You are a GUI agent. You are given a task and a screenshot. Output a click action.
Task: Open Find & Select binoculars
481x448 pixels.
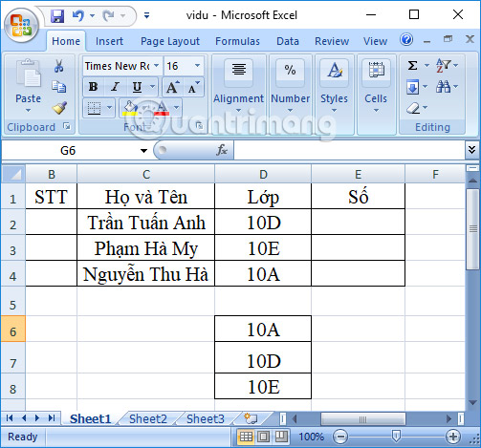(x=444, y=86)
